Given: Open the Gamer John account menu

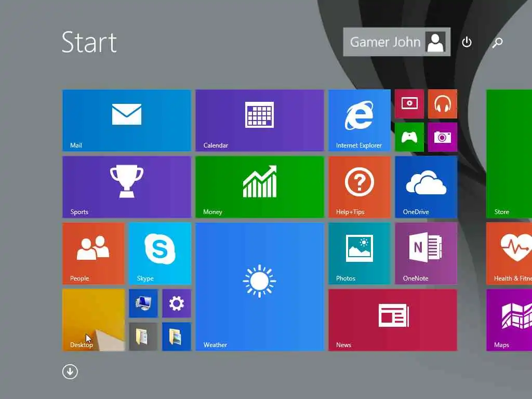Looking at the screenshot, I should pos(396,42).
